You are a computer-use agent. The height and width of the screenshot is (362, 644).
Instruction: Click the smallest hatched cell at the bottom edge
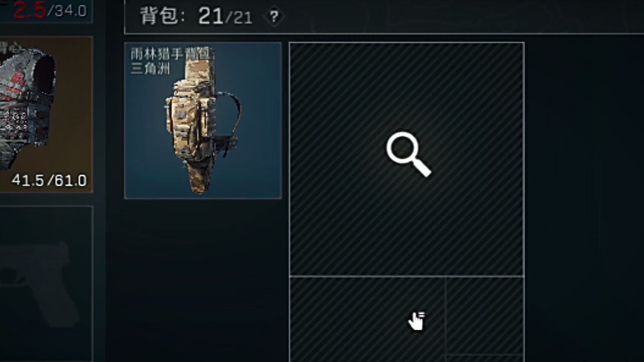485,358
